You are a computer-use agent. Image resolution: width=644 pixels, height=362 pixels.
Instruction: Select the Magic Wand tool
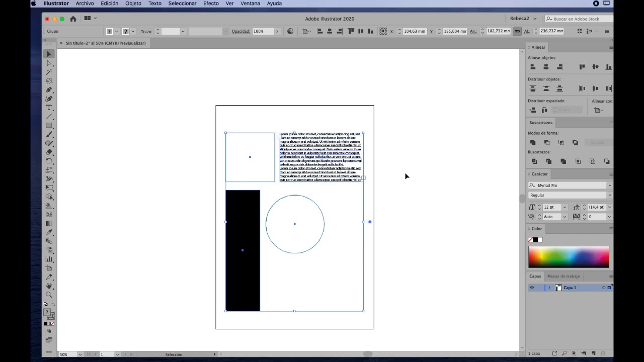tap(49, 72)
